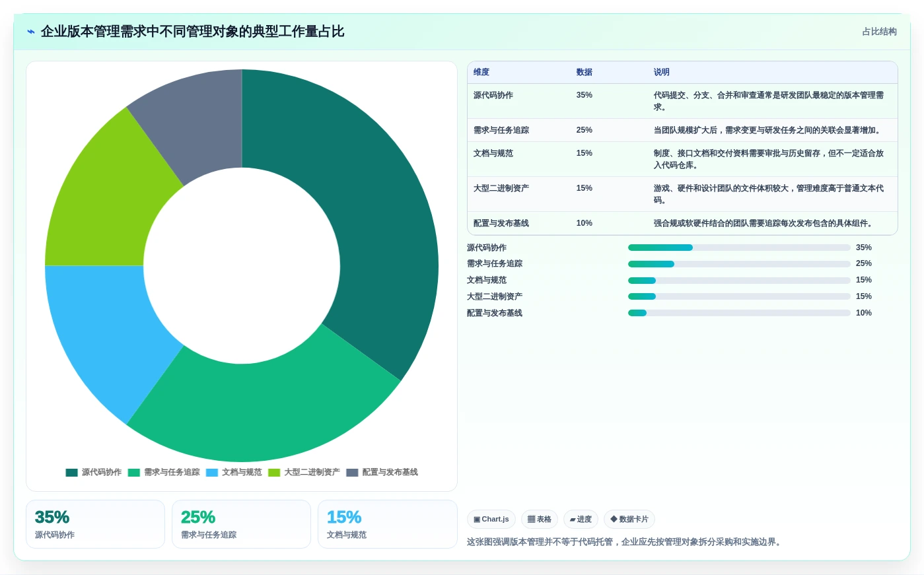924x575 pixels.
Task: Select the 配置与发布基线 table row name
Action: [x=501, y=224]
